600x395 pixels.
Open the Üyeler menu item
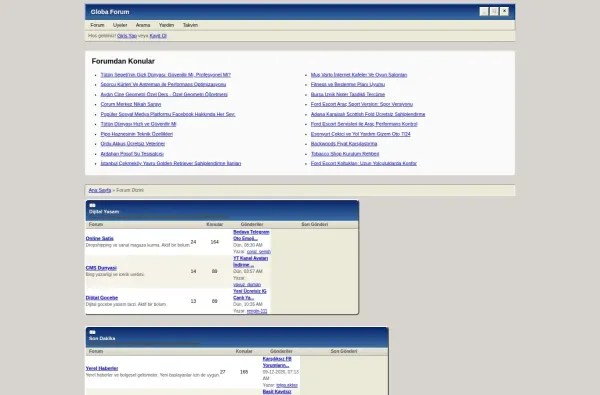[120, 25]
